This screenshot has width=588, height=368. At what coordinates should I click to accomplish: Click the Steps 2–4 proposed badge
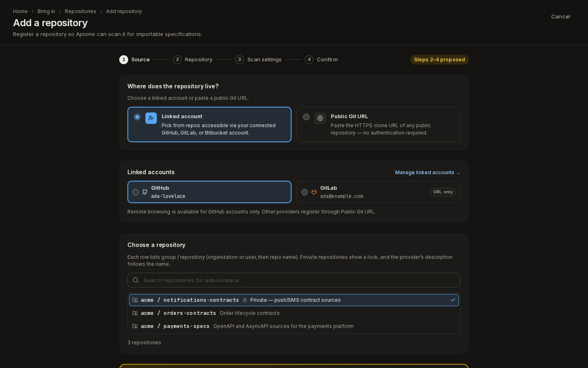439,60
